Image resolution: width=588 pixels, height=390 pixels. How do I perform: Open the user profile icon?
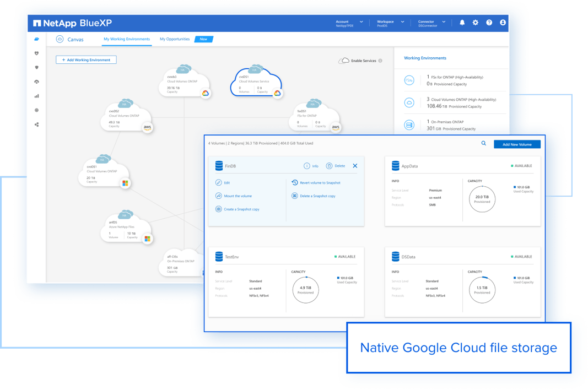click(x=503, y=23)
